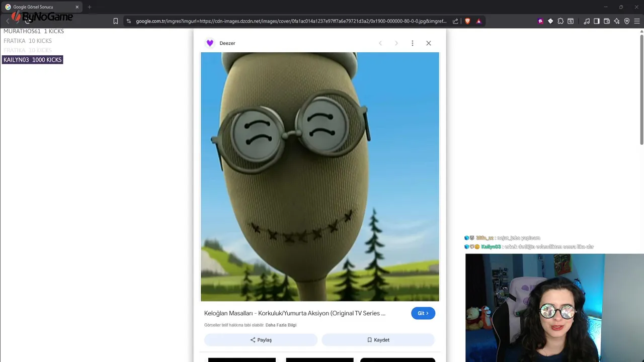Image resolution: width=644 pixels, height=362 pixels.
Task: Click the Kailyn03 chat message
Action: pos(529,247)
